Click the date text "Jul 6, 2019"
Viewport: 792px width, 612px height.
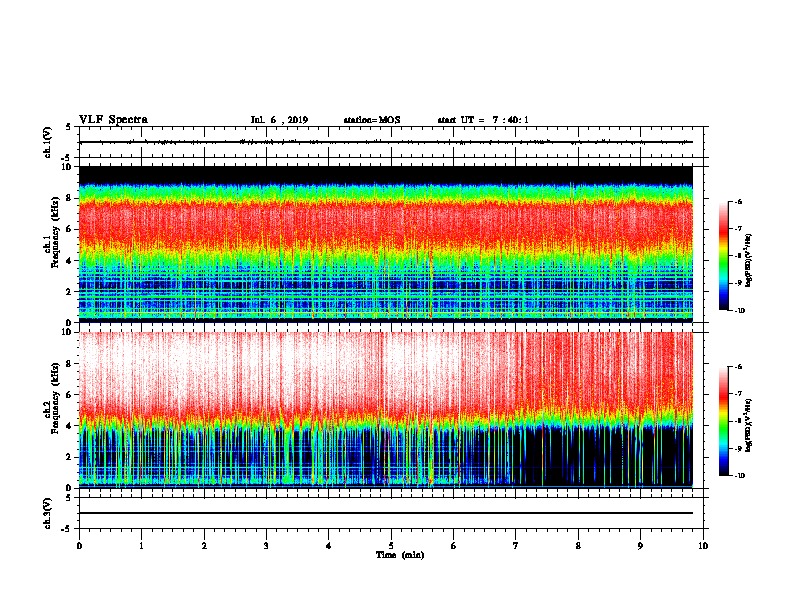(x=279, y=120)
